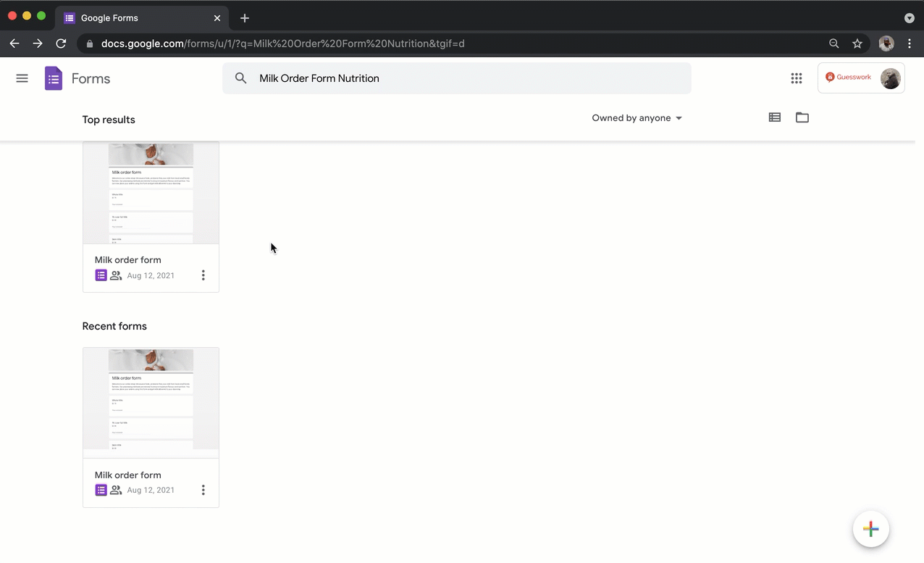The height and width of the screenshot is (563, 924).
Task: Open Chrome's three-dot menu
Action: point(910,43)
